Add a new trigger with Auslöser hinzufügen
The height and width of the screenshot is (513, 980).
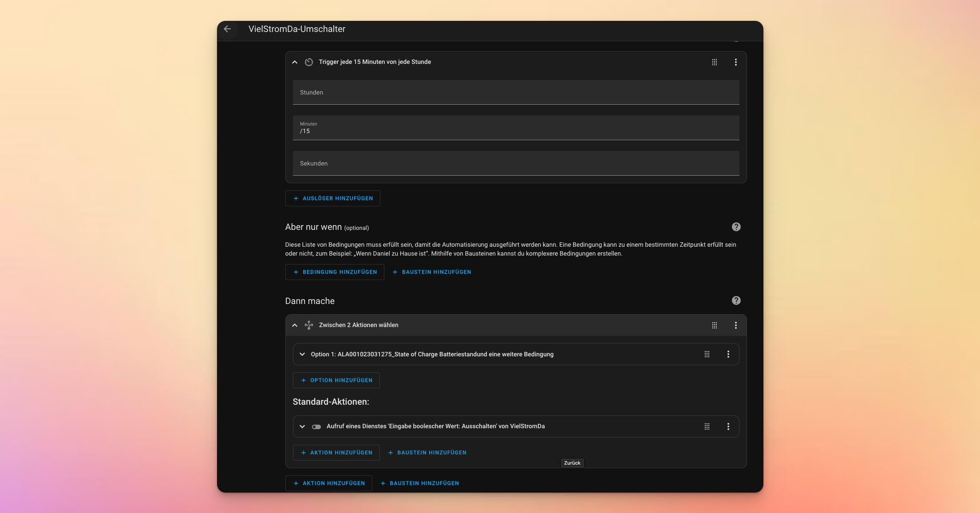333,198
